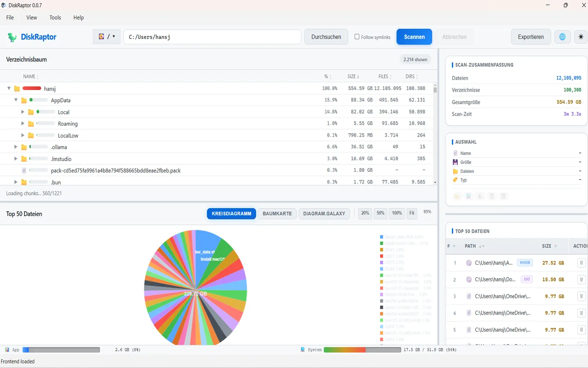This screenshot has width=588, height=368.
Task: Click the tree view vertical scrollbar
Action: coord(435,134)
